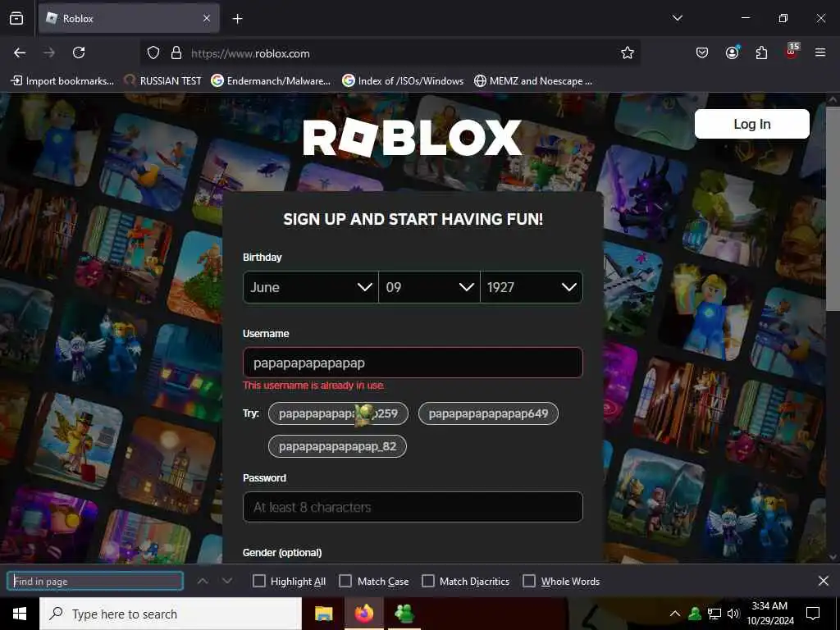Image resolution: width=840 pixels, height=630 pixels.
Task: Open File Explorer from taskbar
Action: click(323, 614)
